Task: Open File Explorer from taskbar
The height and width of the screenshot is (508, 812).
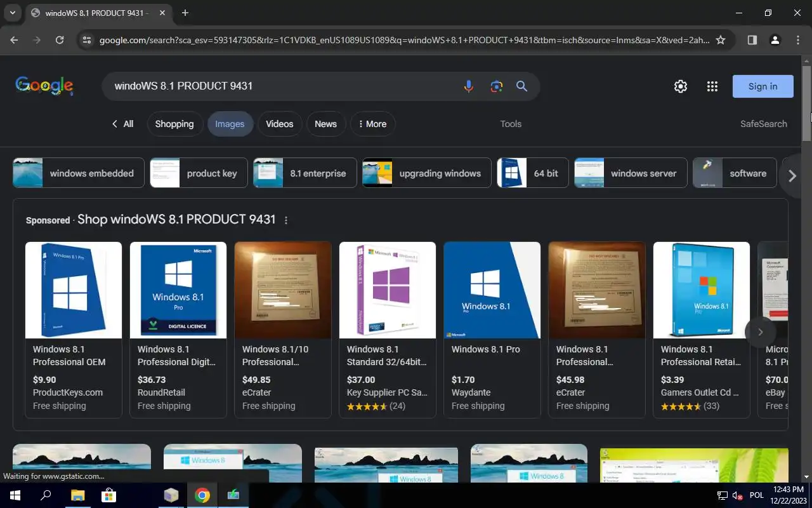Action: (77, 495)
